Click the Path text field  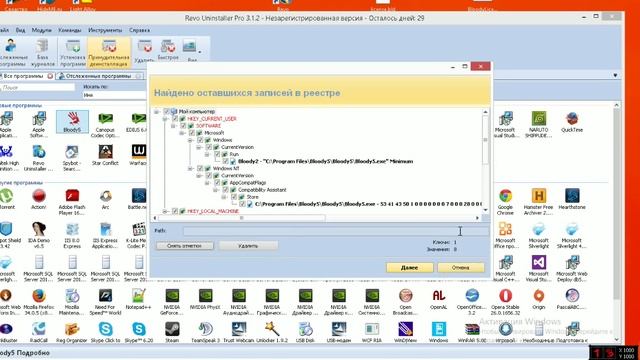(x=335, y=231)
